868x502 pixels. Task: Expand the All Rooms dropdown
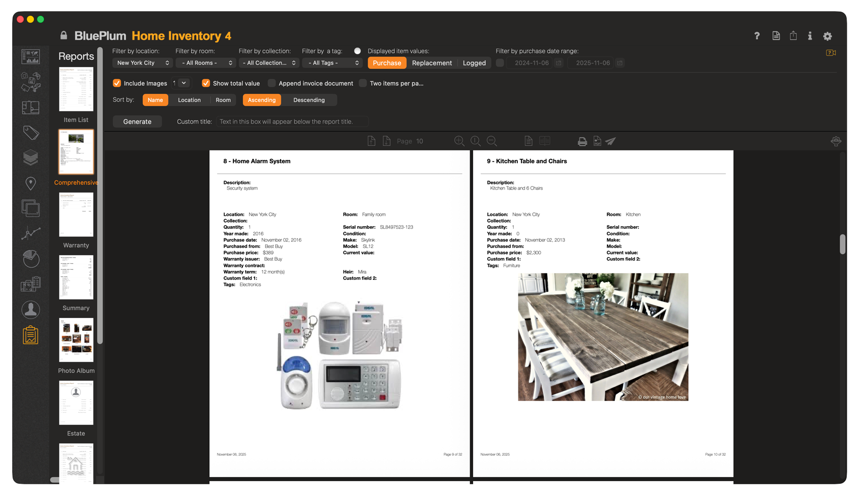pos(205,62)
